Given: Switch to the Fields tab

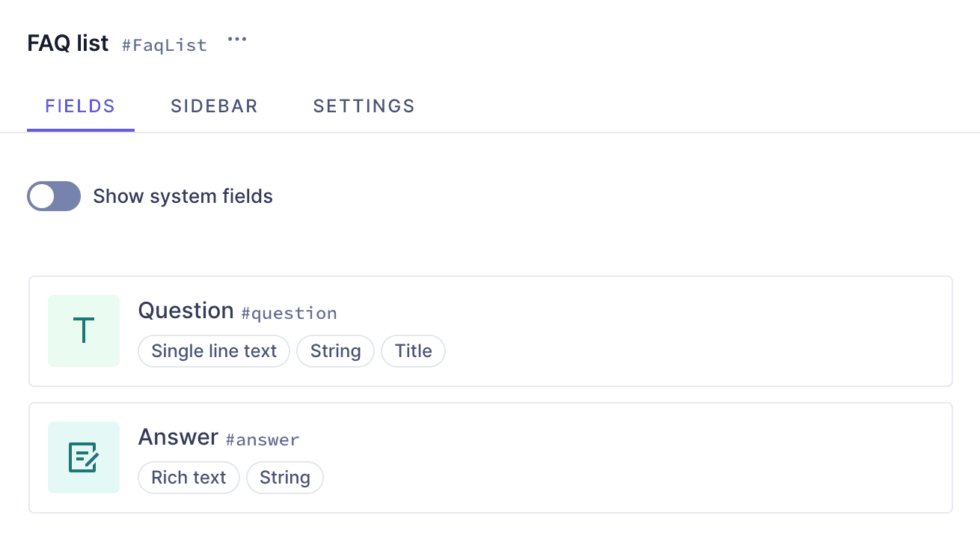Looking at the screenshot, I should tap(80, 106).
